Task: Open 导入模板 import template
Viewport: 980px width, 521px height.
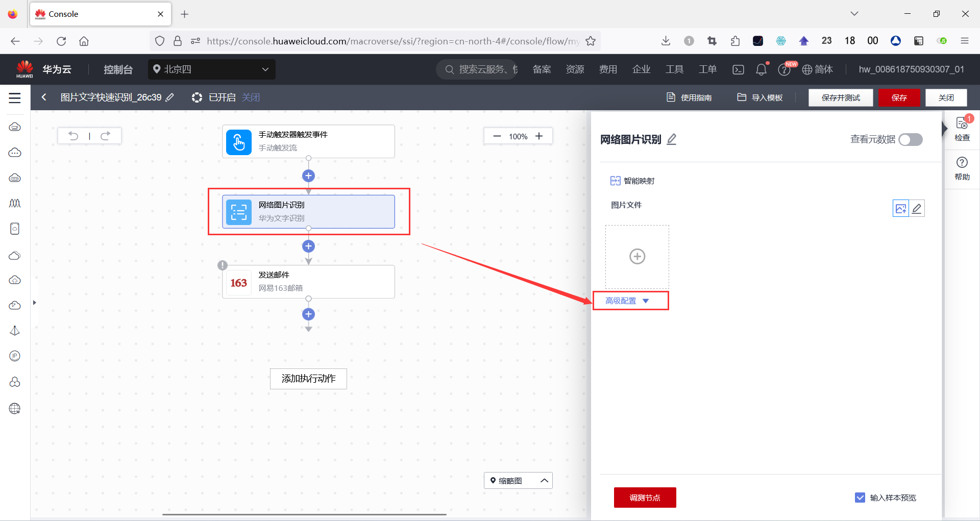Action: (x=760, y=97)
